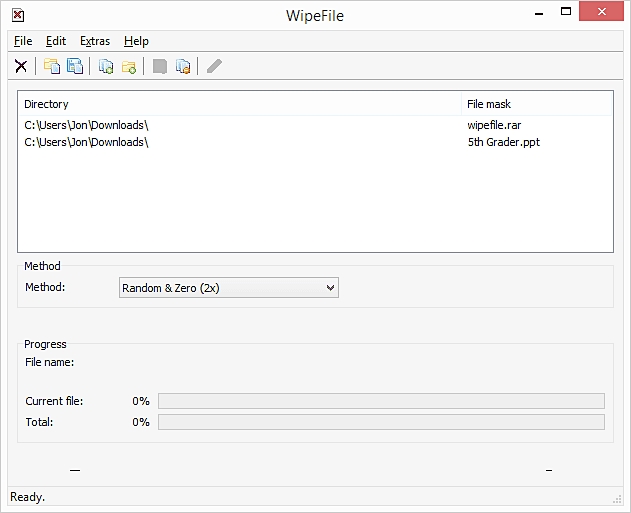Close the WipeFile window
631x513 pixels.
click(x=601, y=12)
